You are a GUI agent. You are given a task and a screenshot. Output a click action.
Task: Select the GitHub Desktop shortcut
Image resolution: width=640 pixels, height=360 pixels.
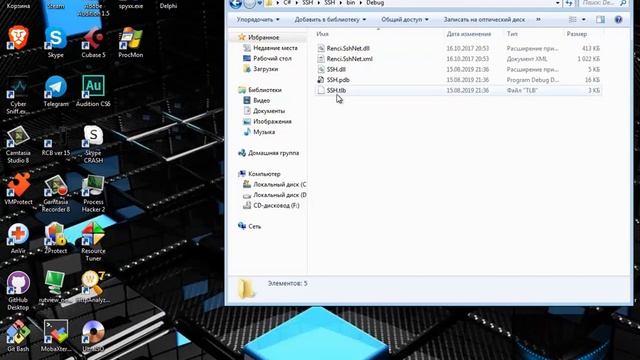point(18,291)
